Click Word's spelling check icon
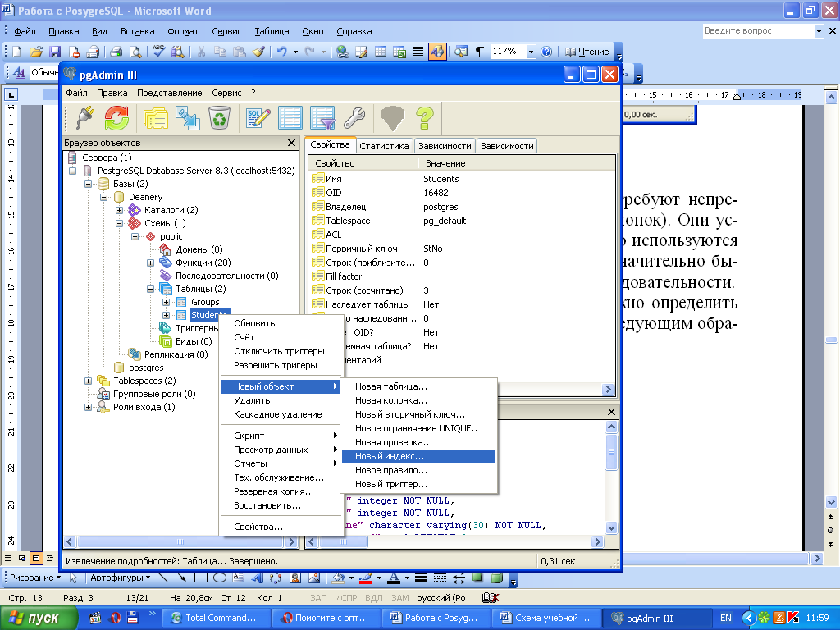 pos(158,52)
